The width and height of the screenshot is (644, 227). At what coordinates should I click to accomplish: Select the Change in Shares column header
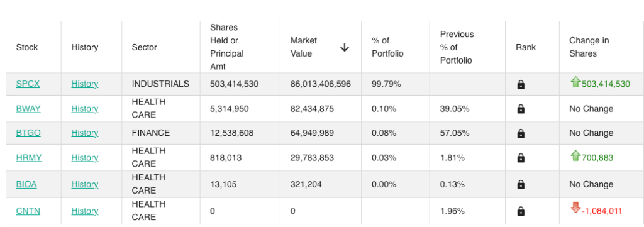[x=589, y=47]
